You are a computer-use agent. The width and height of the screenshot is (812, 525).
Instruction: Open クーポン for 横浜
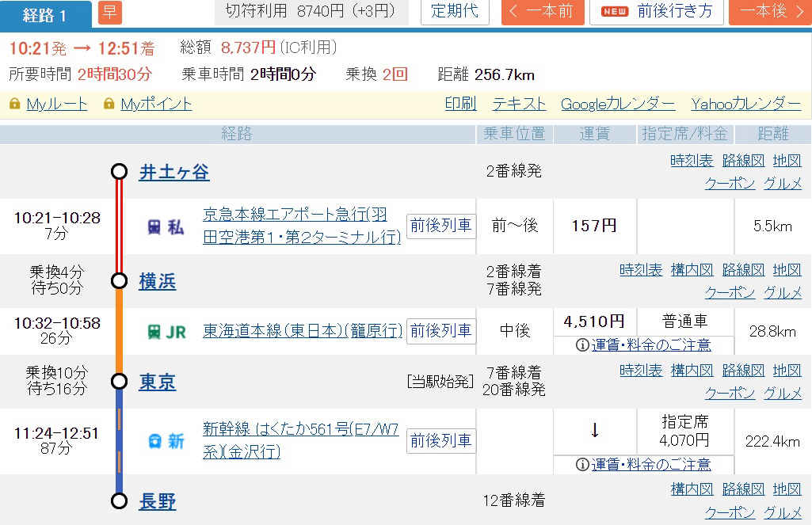pyautogui.click(x=730, y=292)
